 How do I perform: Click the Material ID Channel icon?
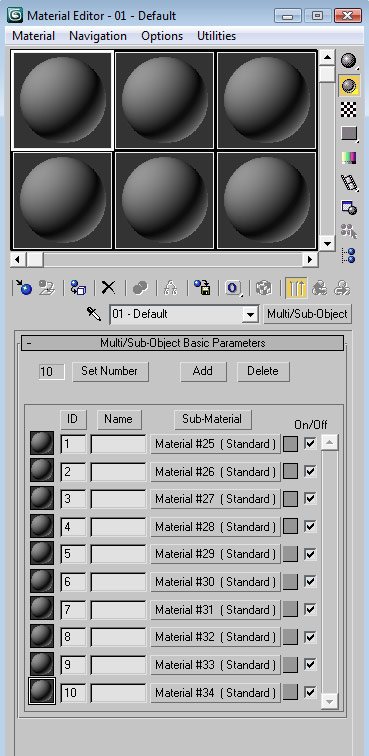[x=233, y=288]
